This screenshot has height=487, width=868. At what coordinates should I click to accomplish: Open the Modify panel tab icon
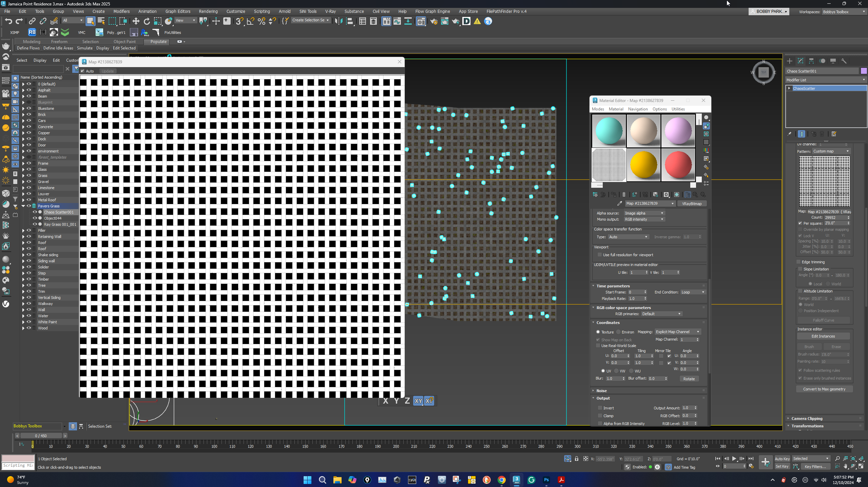tap(801, 61)
